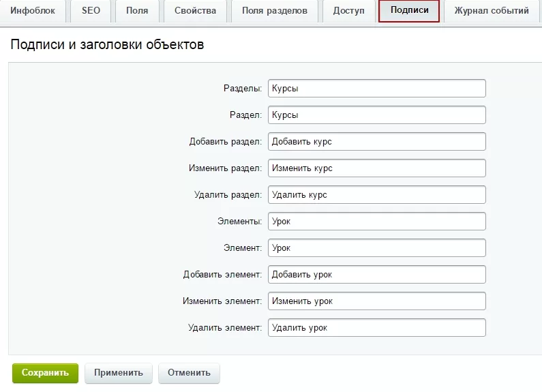Click the Изменить раздел: label
This screenshot has width=542, height=392.
226,168
